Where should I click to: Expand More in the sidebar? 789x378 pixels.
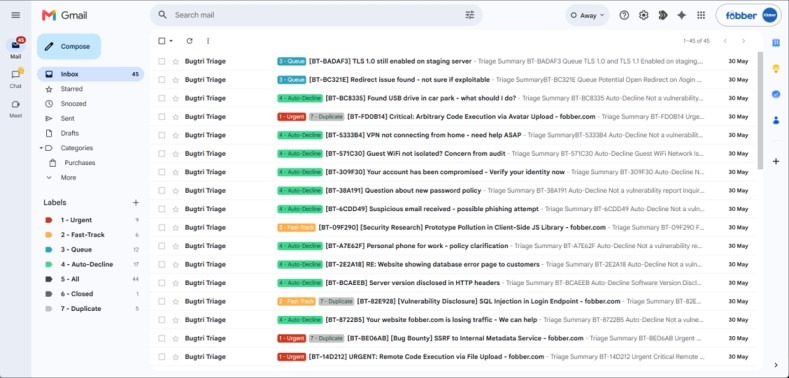(68, 178)
